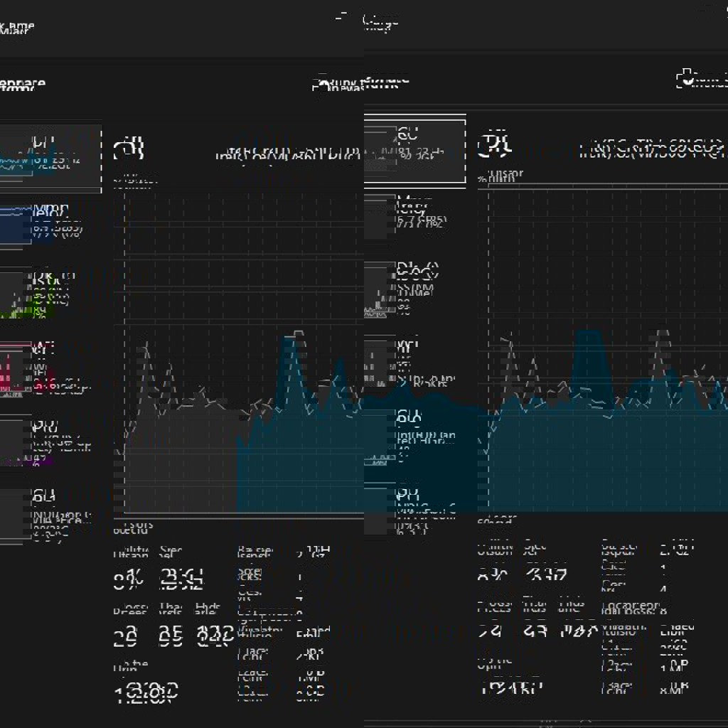Open Memory in the left window sidebar

pos(50,223)
